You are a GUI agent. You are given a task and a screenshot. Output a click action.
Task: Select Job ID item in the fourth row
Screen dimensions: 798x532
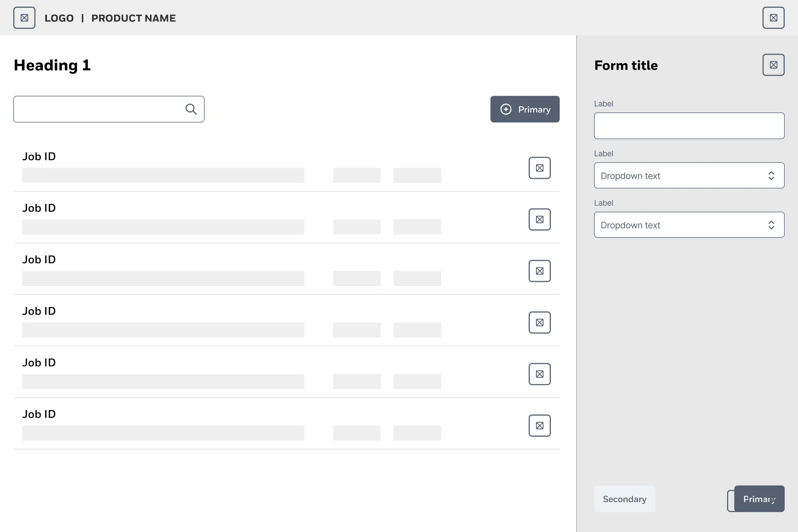click(x=38, y=311)
